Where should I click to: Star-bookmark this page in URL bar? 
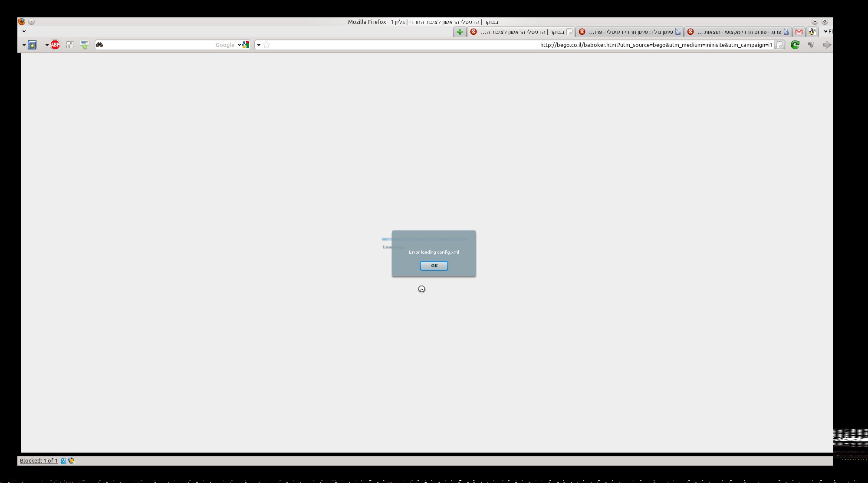tap(267, 45)
